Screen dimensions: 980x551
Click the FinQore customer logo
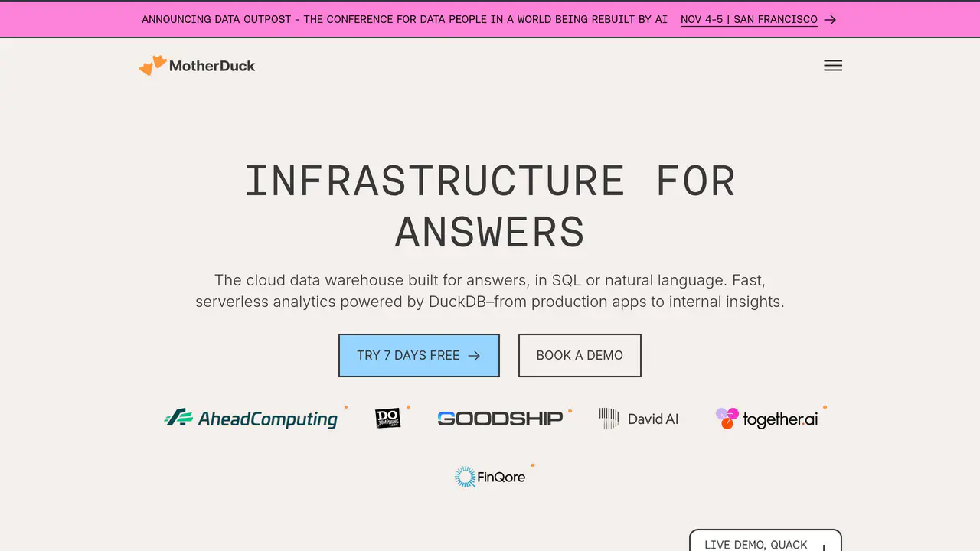pos(490,477)
